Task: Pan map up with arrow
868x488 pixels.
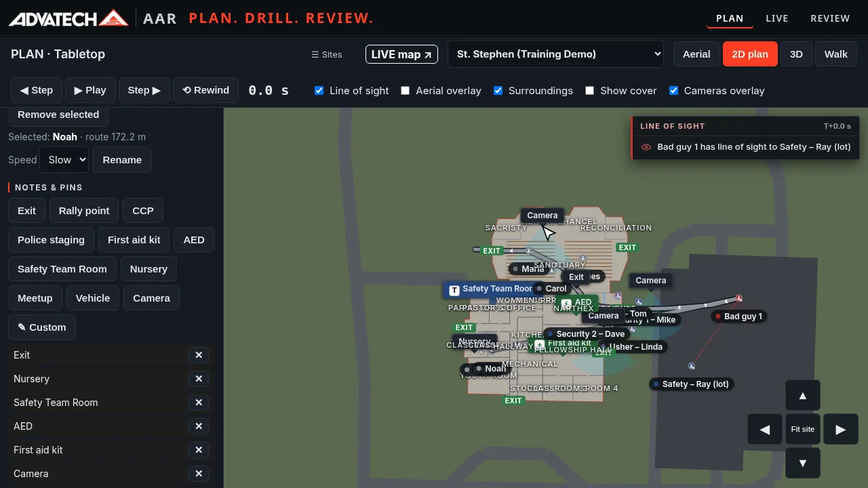Action: coord(803,395)
